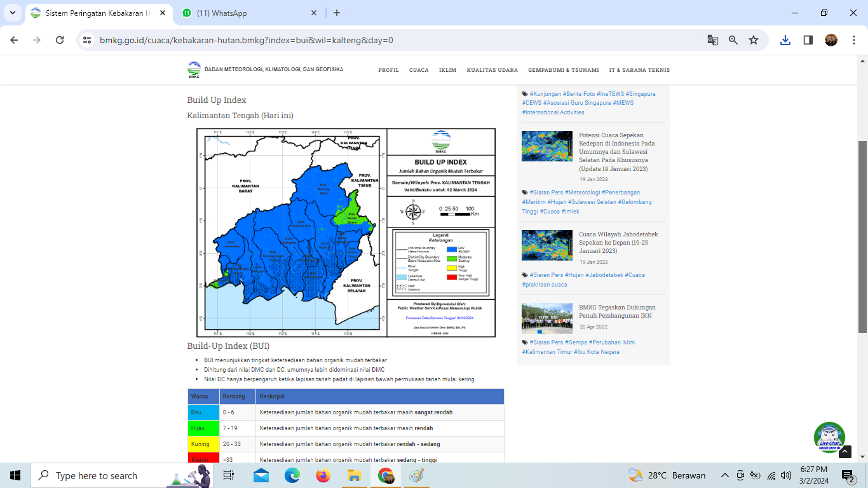
Task: Open the Live Chat widget
Action: 829,438
